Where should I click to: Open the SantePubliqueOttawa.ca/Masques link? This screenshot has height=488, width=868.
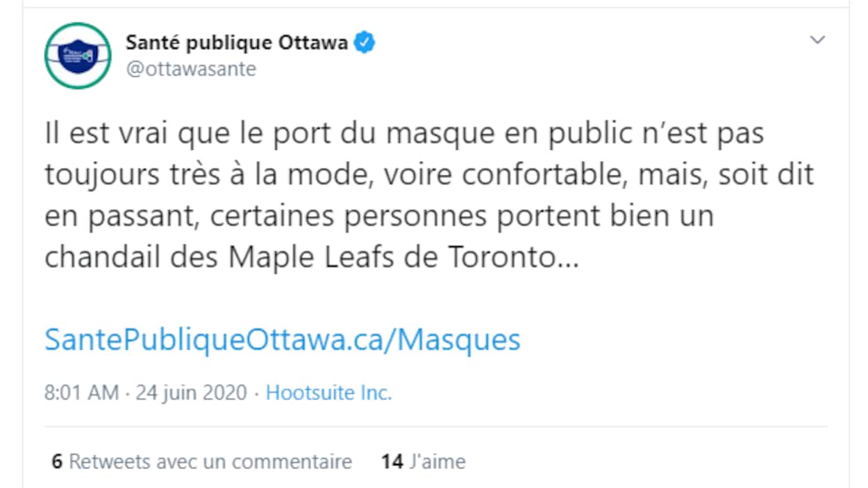tap(282, 340)
